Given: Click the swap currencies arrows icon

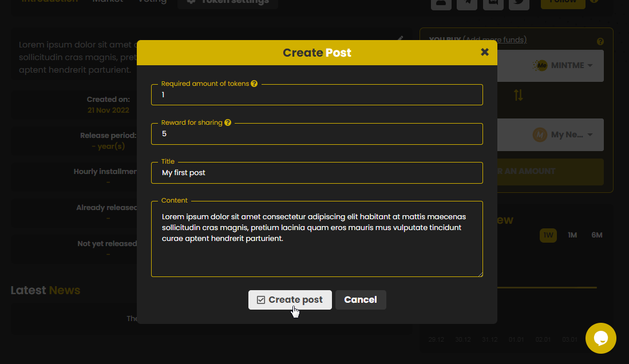Looking at the screenshot, I should point(518,95).
